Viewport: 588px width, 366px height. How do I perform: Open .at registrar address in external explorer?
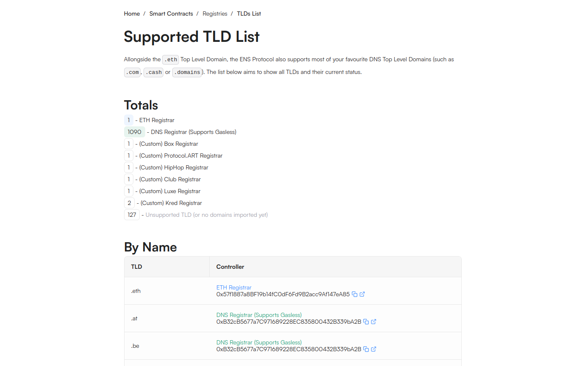point(373,322)
